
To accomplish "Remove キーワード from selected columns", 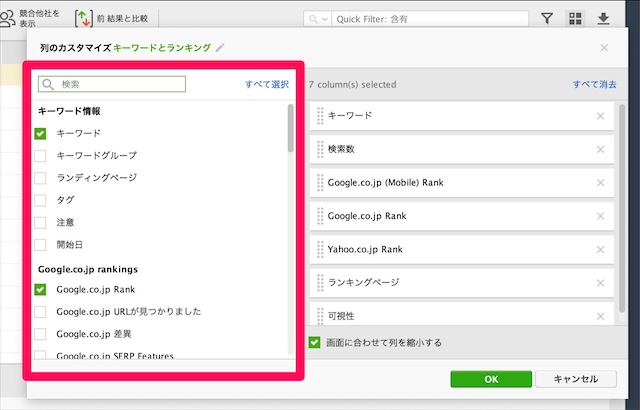I will [600, 116].
